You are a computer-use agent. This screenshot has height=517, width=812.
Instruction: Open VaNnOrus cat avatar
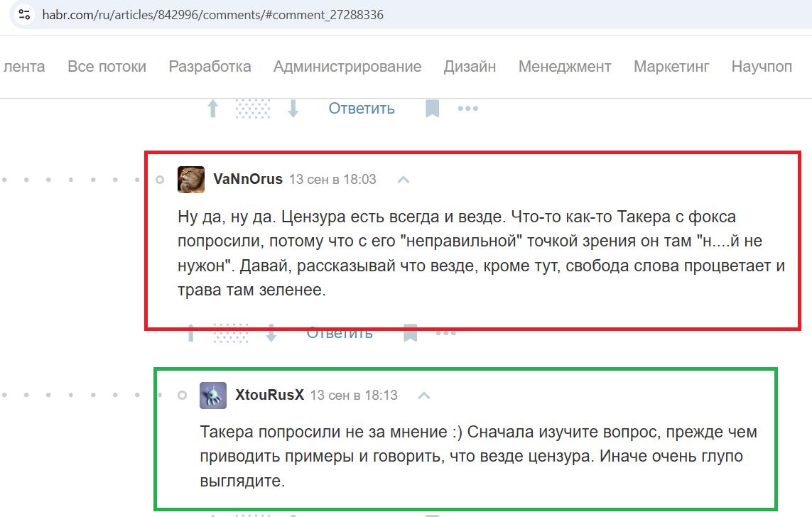tap(191, 180)
